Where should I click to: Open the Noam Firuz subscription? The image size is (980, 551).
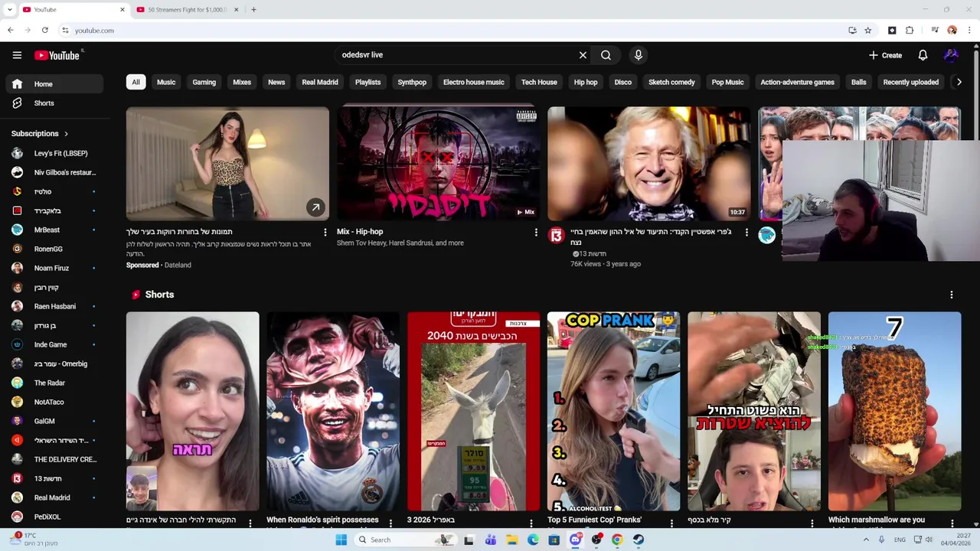pyautogui.click(x=54, y=268)
